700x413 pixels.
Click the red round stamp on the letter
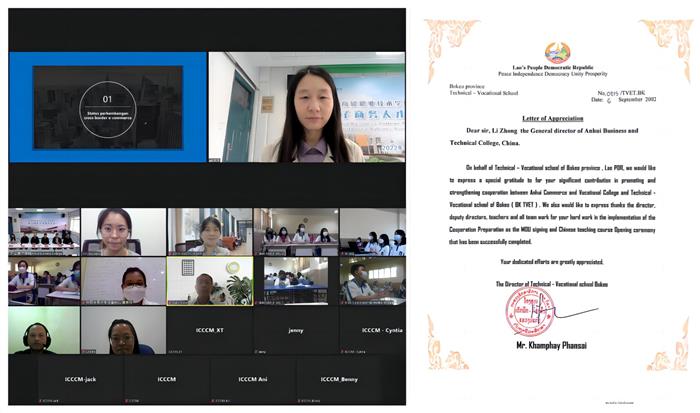[x=529, y=312]
